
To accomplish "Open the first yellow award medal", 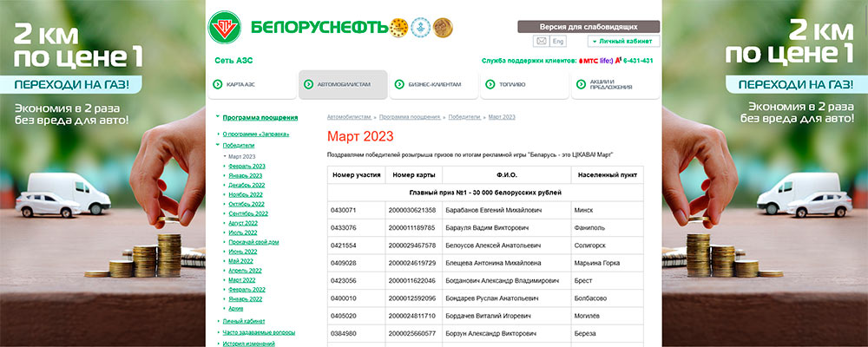I will click(398, 27).
